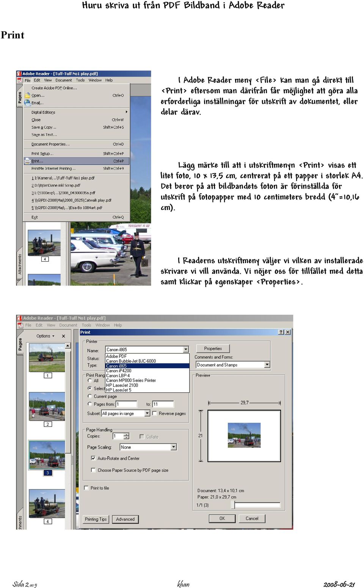The image size is (364, 588).
Task: Choose Canon MP800 Series Printer from the list
Action: [x=147, y=380]
